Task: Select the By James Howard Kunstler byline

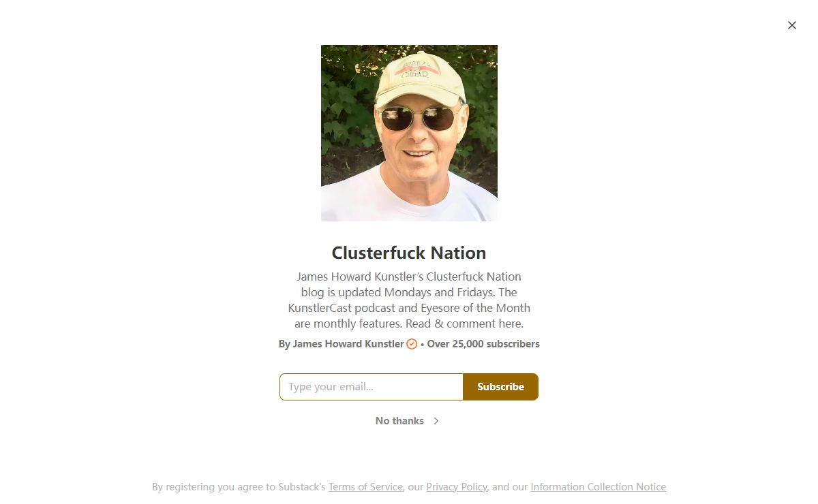Action: (342, 344)
